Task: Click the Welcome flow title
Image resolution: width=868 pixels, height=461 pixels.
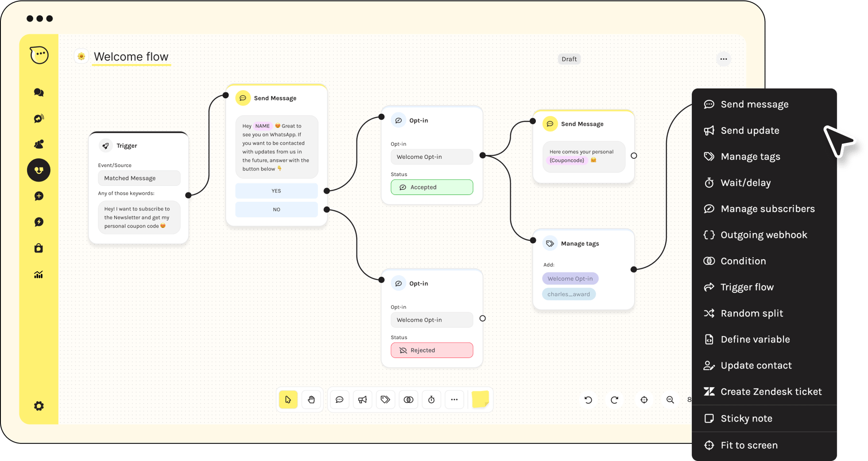Action: (x=131, y=57)
